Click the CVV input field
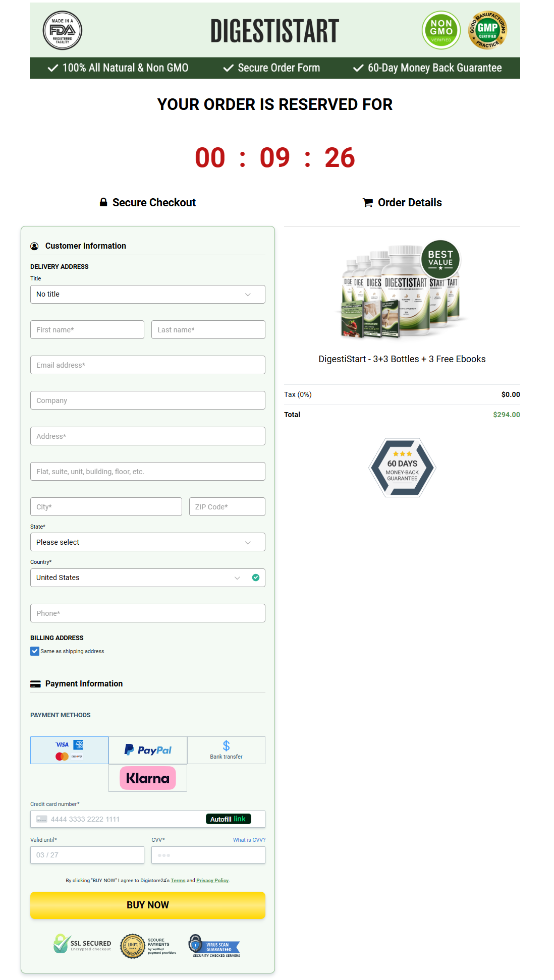Image resolution: width=554 pixels, height=980 pixels. point(208,855)
